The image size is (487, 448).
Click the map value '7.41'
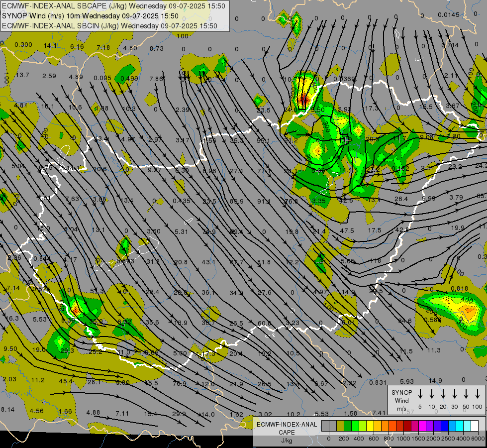(x=379, y=413)
